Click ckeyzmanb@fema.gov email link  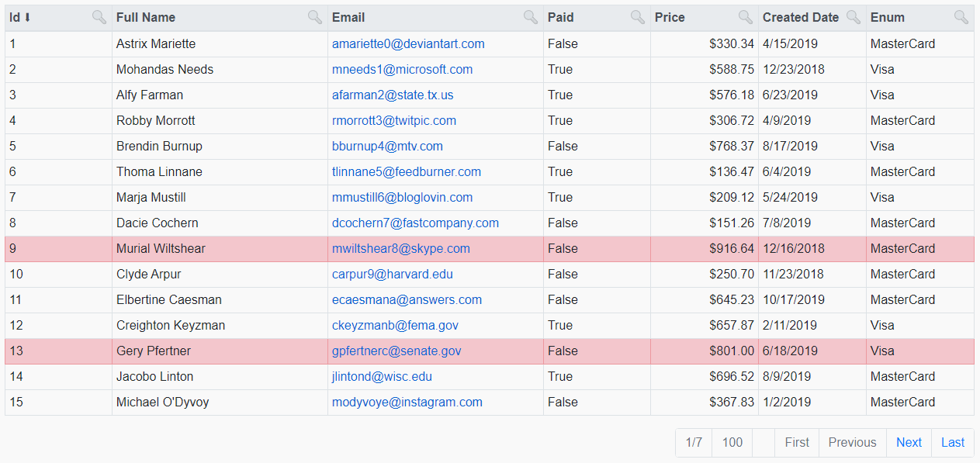(395, 325)
